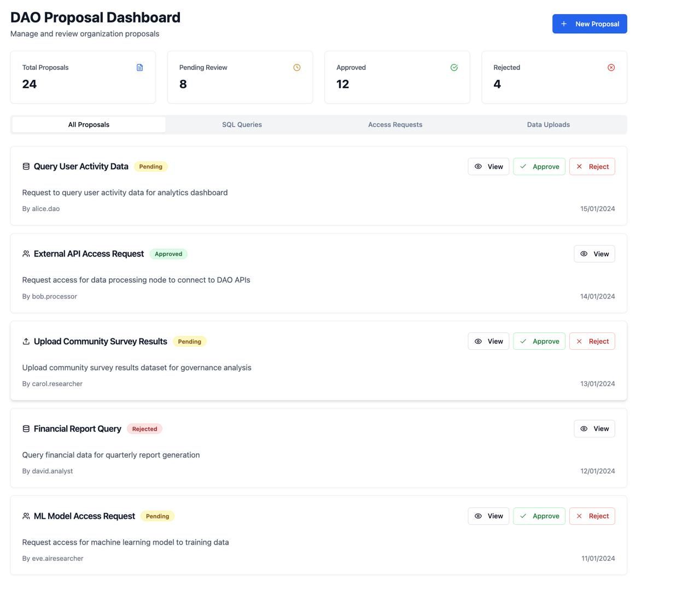Screen dimensions: 700x609
Task: View the Upload Community Survey Results proposal
Action: tap(488, 342)
